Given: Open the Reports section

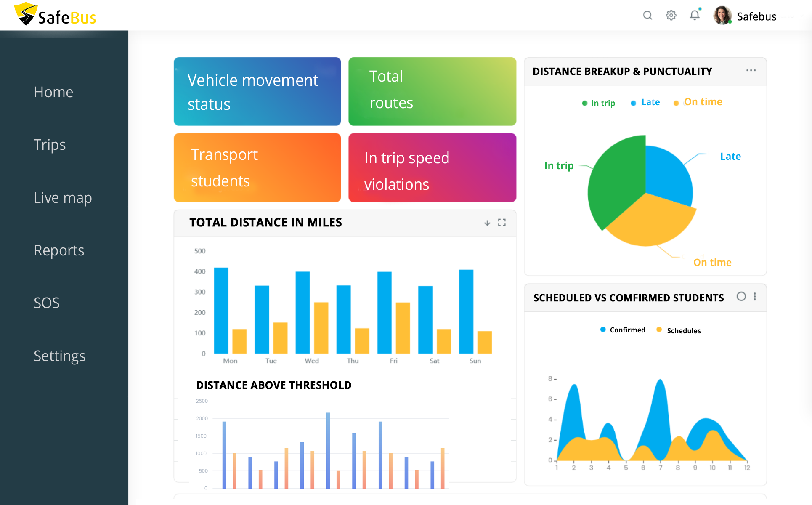Looking at the screenshot, I should pyautogui.click(x=59, y=250).
